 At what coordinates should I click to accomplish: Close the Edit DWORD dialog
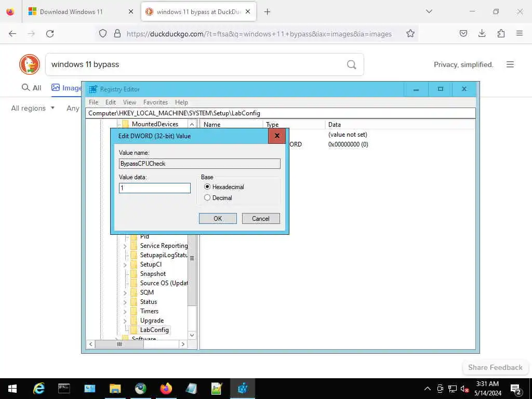tap(277, 136)
